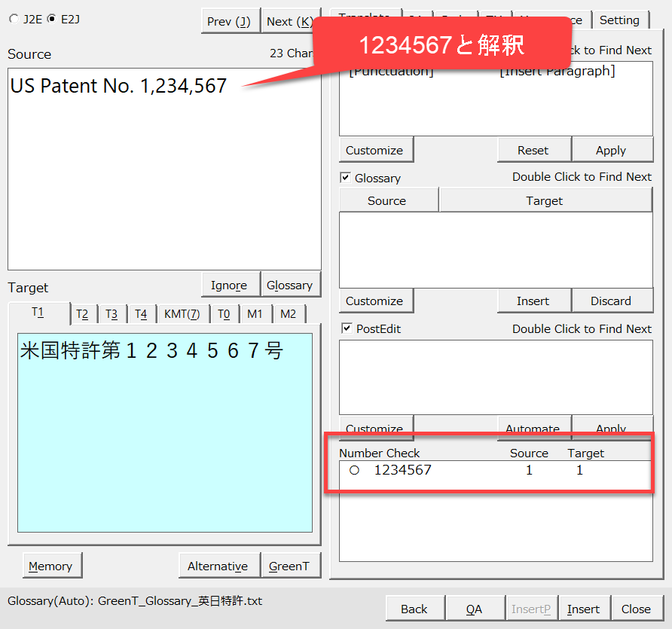672x629 pixels.
Task: Open the Setting tab
Action: (619, 20)
